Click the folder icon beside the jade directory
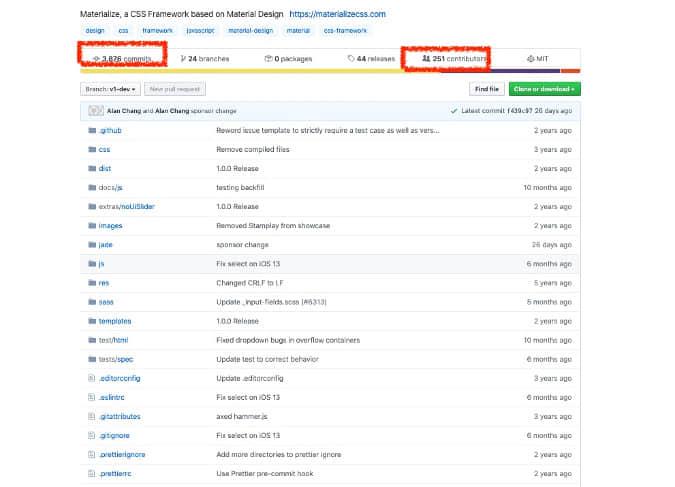This screenshot has height=487, width=675. 91,244
